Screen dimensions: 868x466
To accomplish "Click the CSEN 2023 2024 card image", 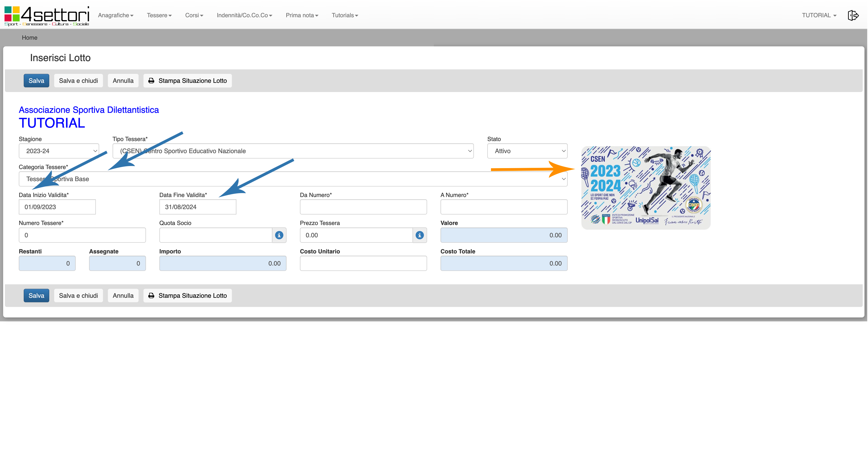I will (646, 188).
